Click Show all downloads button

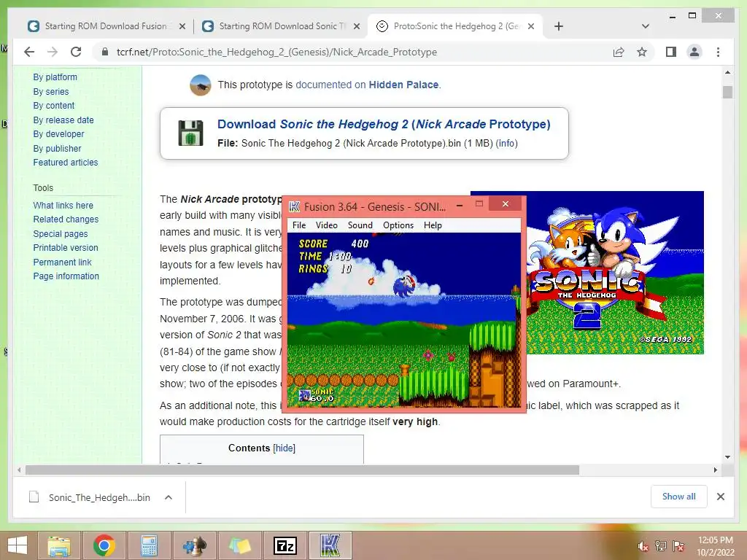coord(679,497)
